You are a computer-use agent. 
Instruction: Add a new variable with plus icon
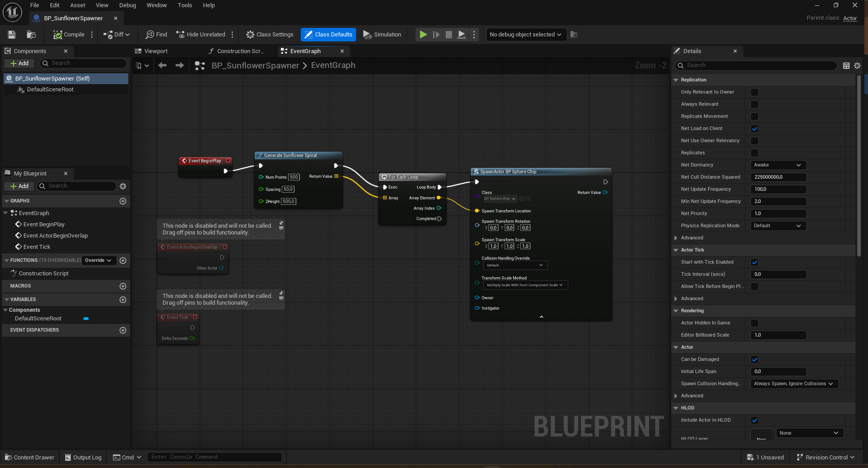(x=123, y=300)
